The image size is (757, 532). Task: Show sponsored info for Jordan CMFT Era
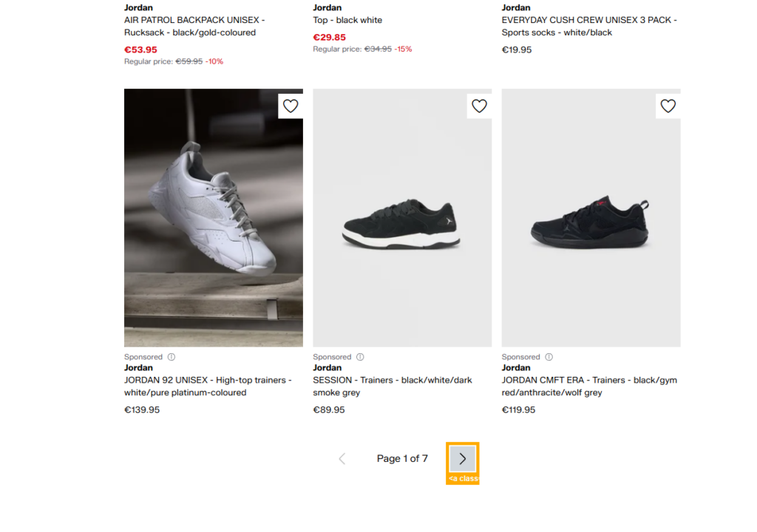coord(549,357)
